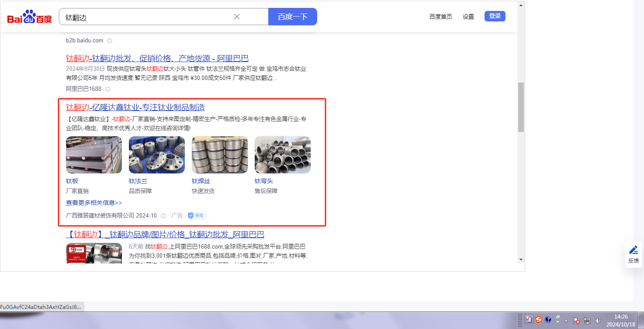Click the checklist document taskbar icon

(529, 319)
